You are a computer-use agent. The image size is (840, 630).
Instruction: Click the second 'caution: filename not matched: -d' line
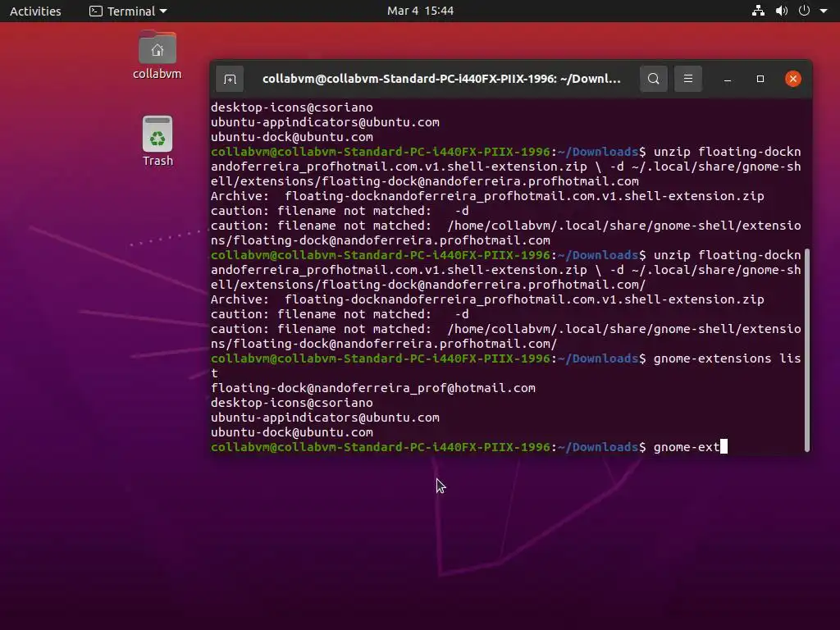pos(340,314)
